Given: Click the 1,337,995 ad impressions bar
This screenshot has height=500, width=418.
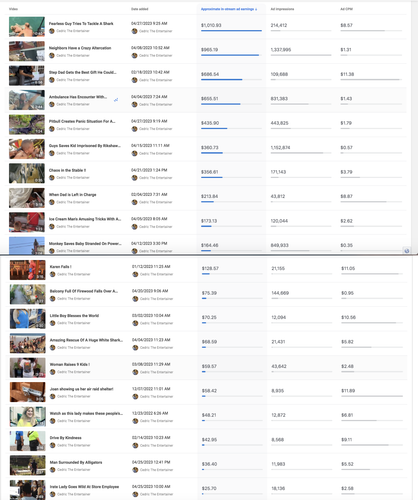Looking at the screenshot, I should [301, 55].
